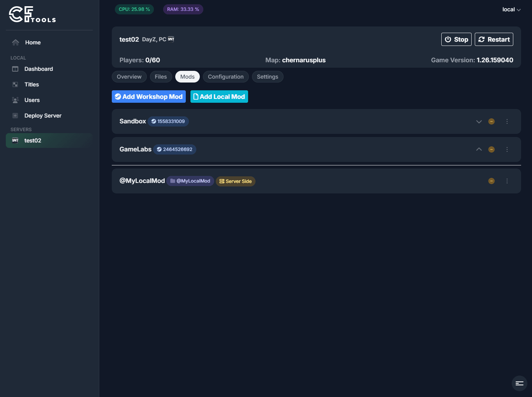Open the Configuration tab
The height and width of the screenshot is (397, 532).
226,77
